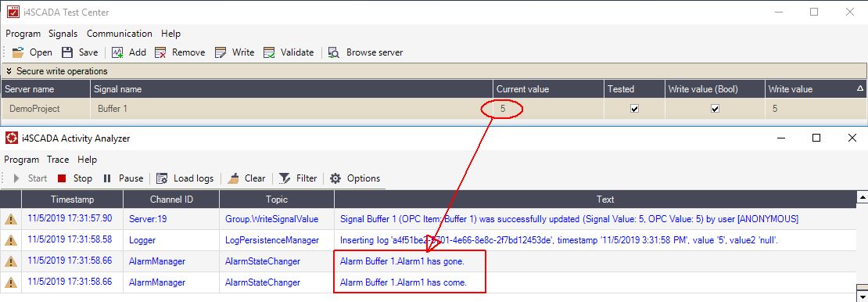Sort by the Write value column header

coord(816,88)
